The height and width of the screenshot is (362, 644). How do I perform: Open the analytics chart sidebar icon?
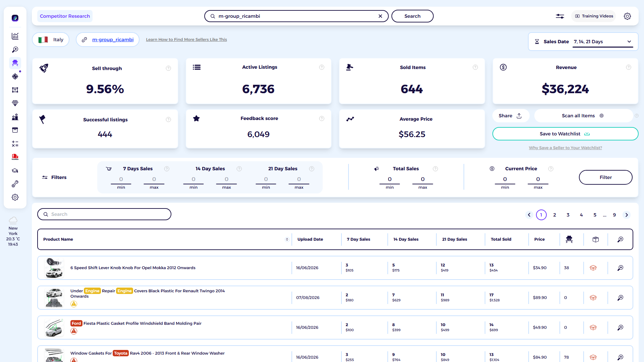15,36
